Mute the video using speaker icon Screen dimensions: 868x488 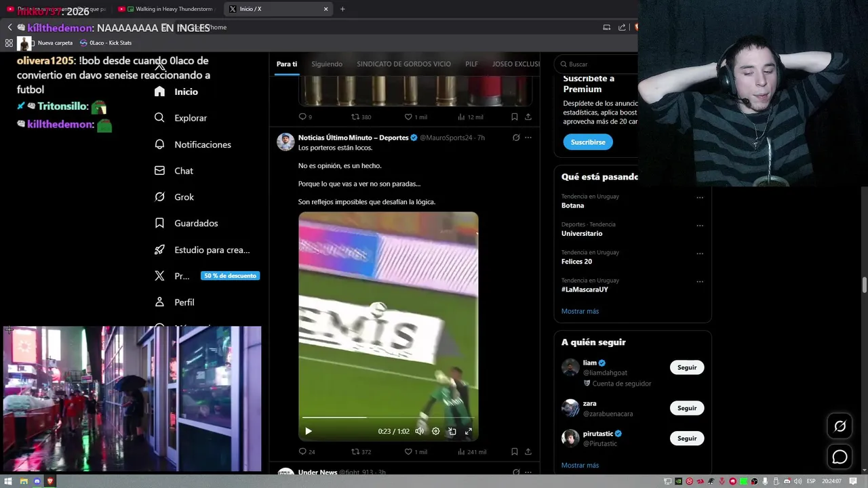coord(420,431)
